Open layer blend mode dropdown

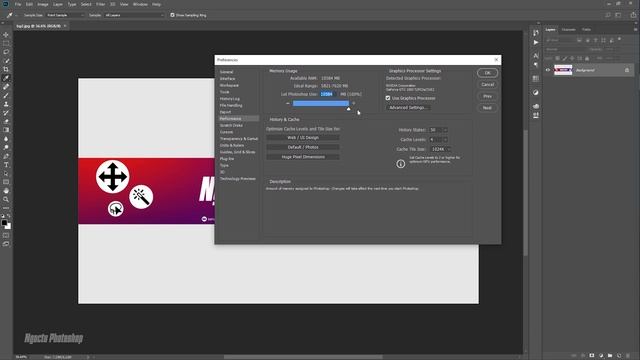click(565, 49)
